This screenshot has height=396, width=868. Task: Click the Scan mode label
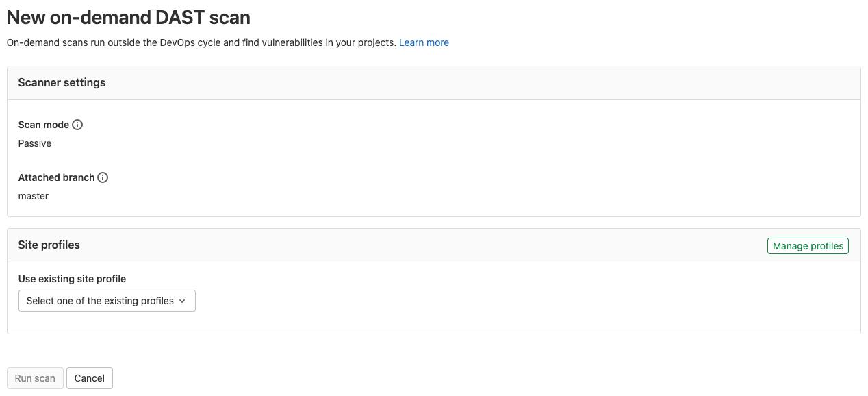43,125
